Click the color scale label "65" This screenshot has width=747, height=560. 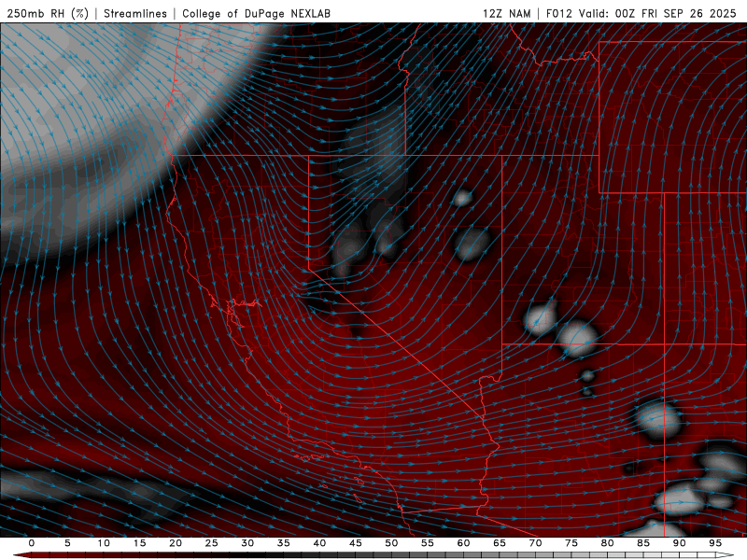[500, 543]
